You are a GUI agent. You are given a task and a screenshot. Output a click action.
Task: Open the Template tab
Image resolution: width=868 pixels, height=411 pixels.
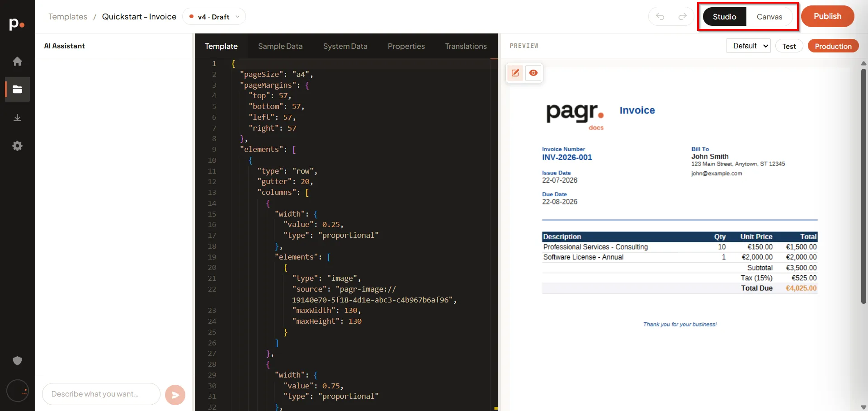(x=221, y=46)
